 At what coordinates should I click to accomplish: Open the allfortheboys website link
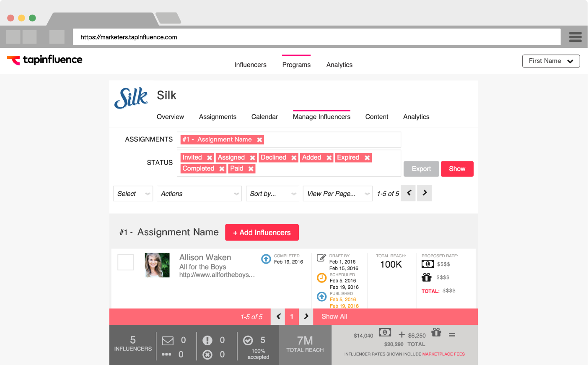click(x=217, y=275)
